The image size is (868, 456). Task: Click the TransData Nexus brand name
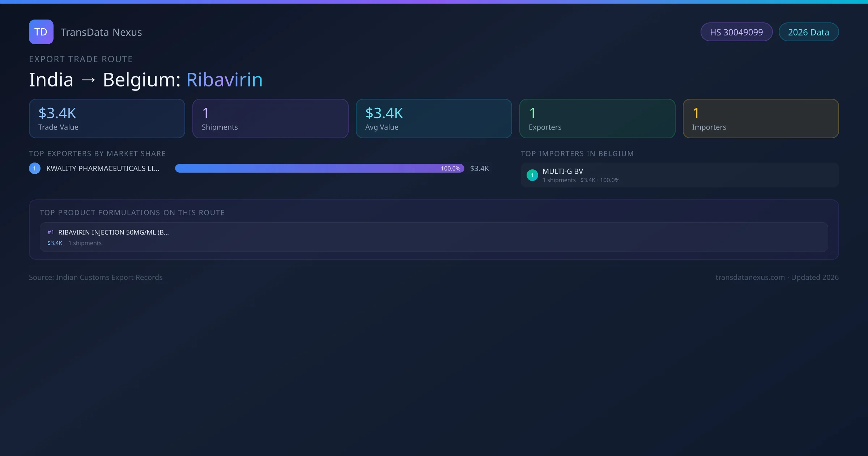click(x=101, y=32)
